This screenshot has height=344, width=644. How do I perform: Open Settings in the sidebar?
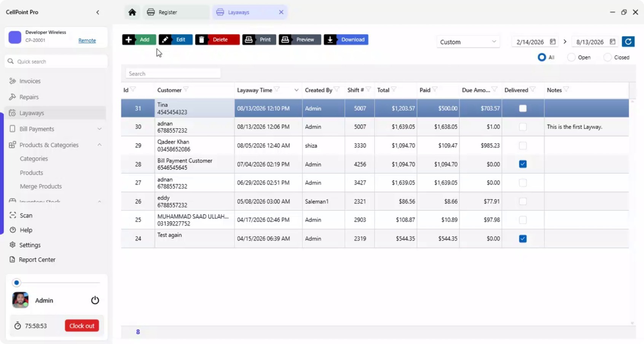[x=30, y=245]
